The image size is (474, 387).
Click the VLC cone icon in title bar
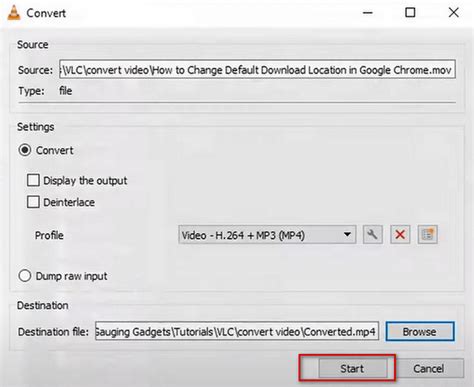(x=14, y=13)
